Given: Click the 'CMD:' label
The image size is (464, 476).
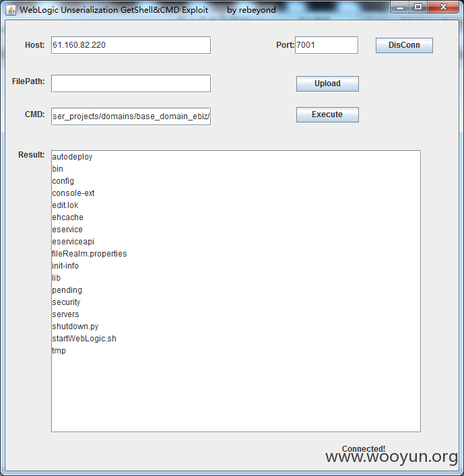Looking at the screenshot, I should [x=34, y=114].
